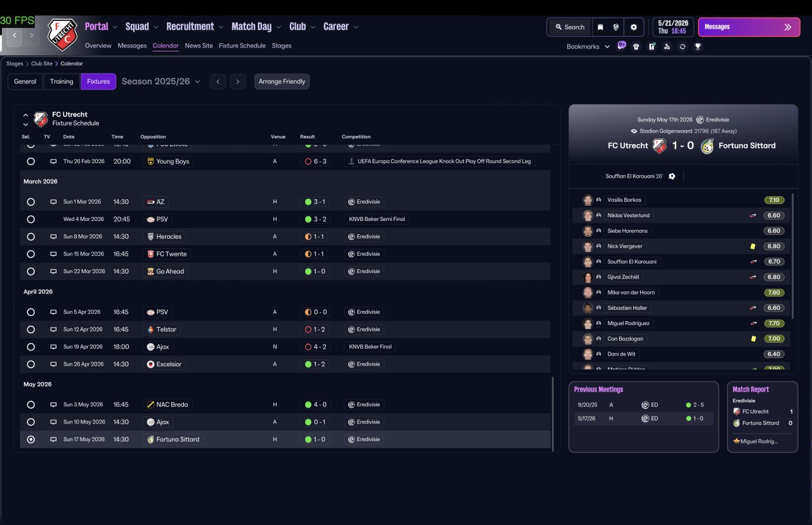Open the settings gear icon
This screenshot has width=812, height=525.
pos(633,27)
